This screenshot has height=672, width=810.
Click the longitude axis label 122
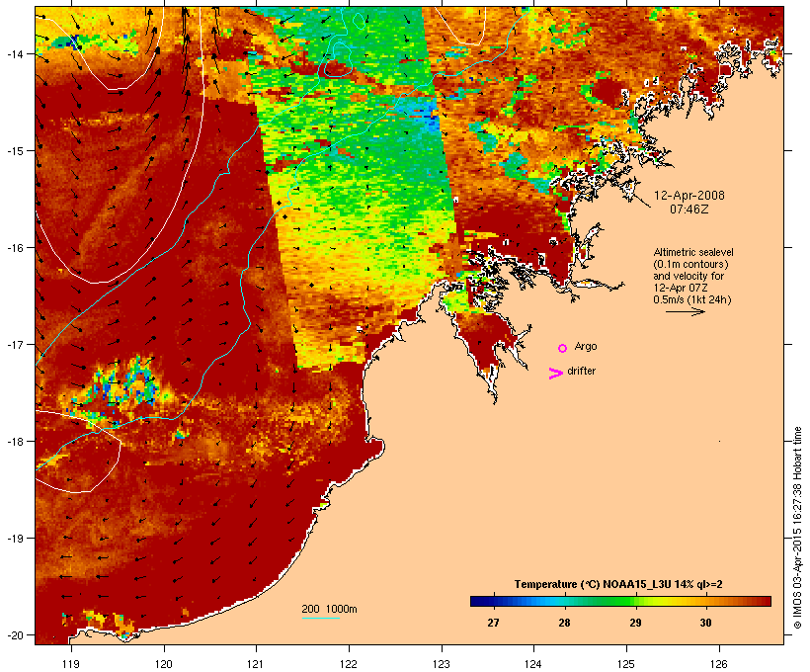[x=349, y=664]
